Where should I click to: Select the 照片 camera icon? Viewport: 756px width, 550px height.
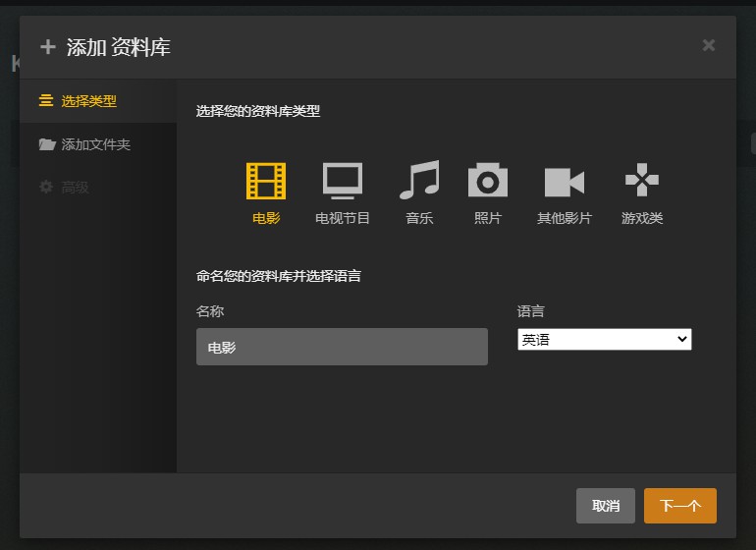(488, 181)
